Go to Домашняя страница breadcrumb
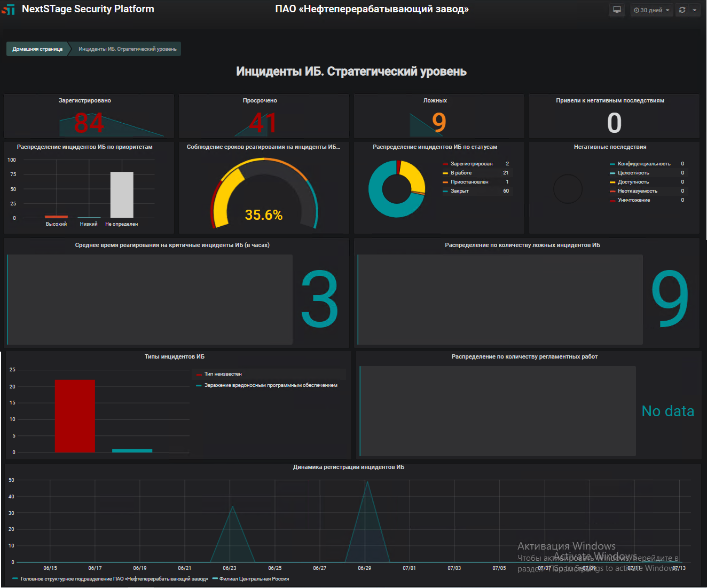Screen dimensions: 707x588 37,49
